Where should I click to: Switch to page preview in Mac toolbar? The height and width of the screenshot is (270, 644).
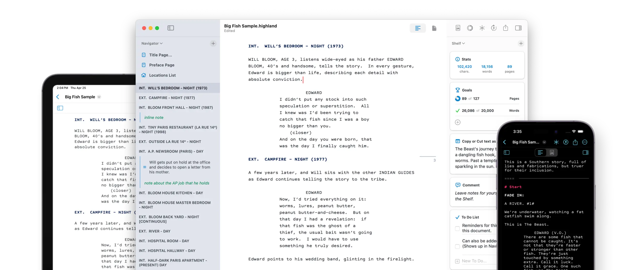434,28
